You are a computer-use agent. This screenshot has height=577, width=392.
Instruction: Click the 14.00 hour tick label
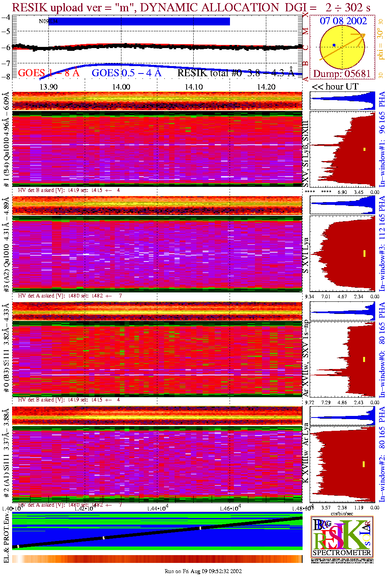121,87
